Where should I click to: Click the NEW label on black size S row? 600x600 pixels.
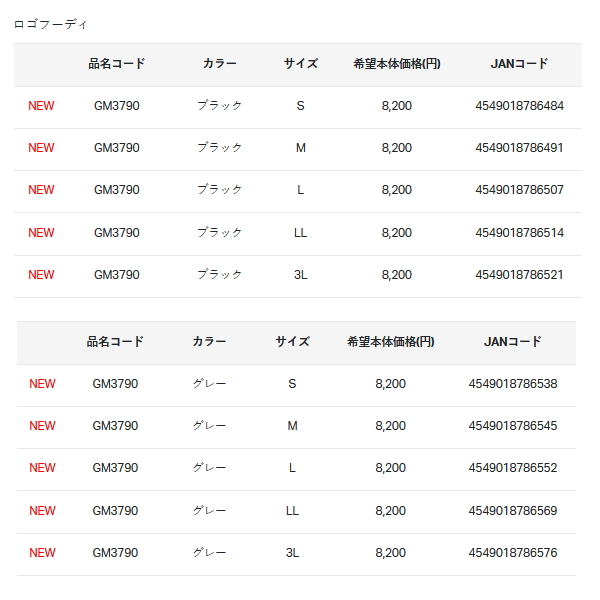pos(41,106)
